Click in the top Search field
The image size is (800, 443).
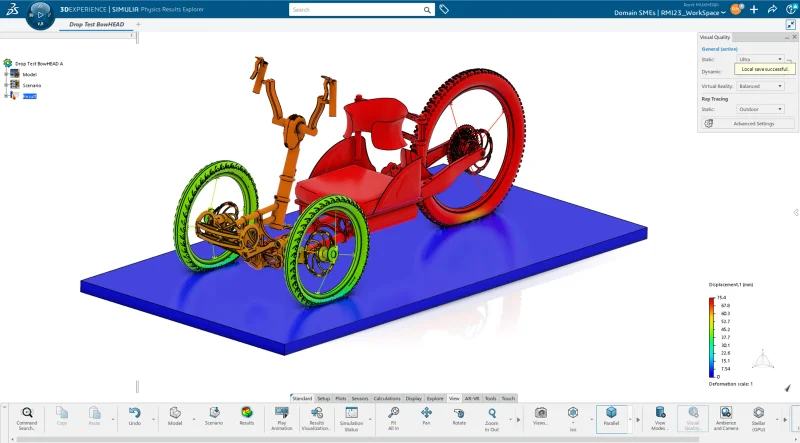coord(362,10)
